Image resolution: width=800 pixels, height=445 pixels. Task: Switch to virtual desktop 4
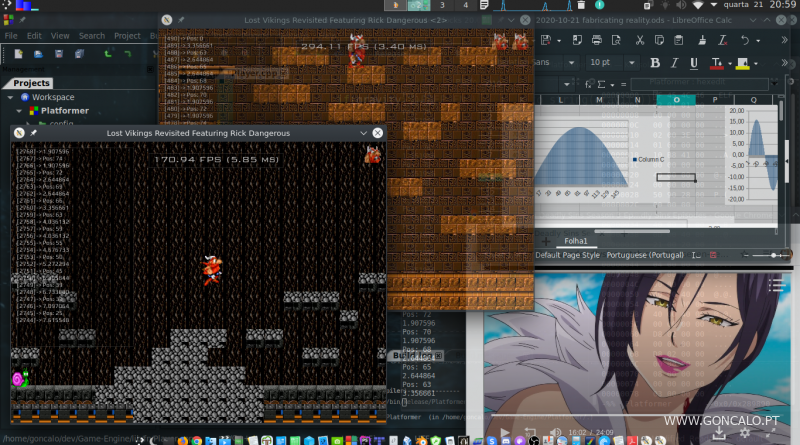(465, 5)
